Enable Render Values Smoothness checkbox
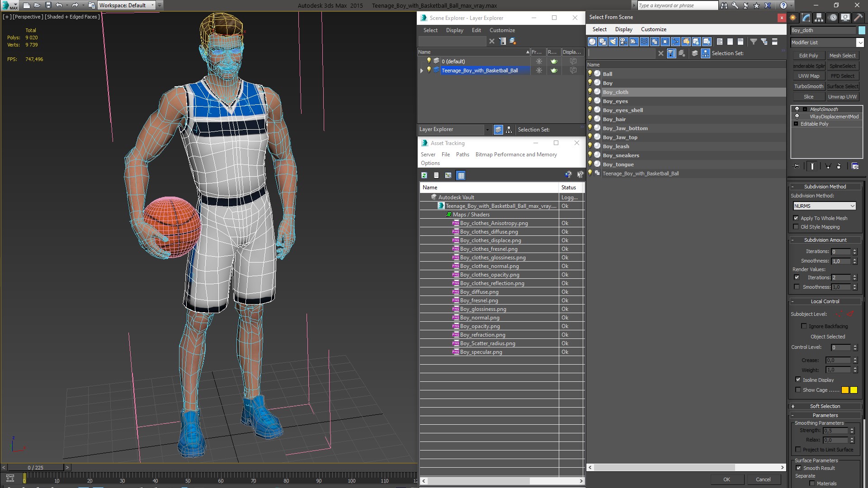 (797, 287)
